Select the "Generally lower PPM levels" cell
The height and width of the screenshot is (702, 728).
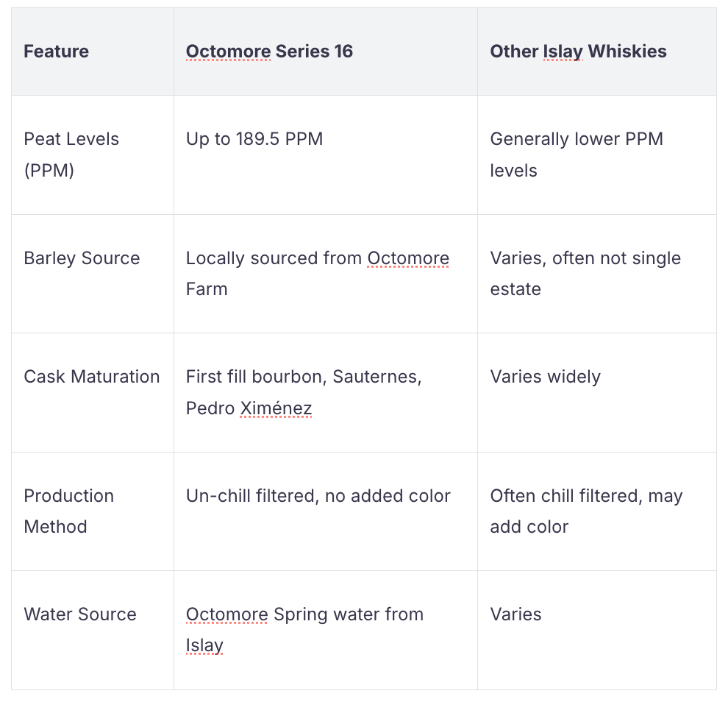[577, 155]
